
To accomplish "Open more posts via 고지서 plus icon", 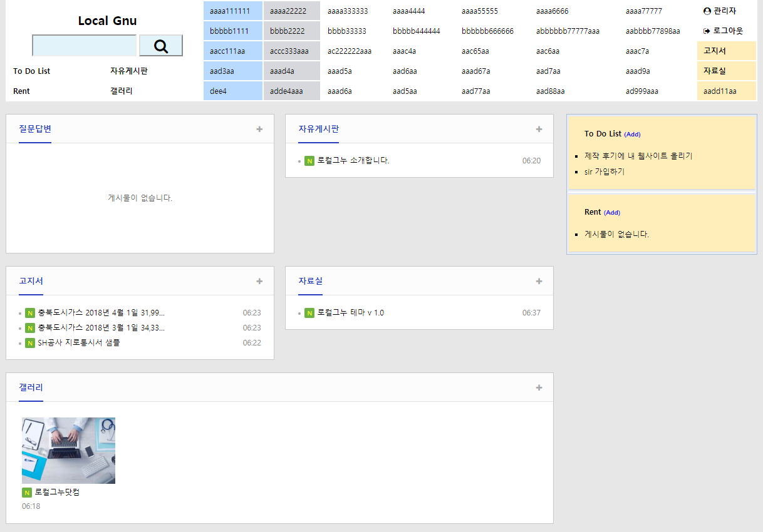I will coord(259,282).
